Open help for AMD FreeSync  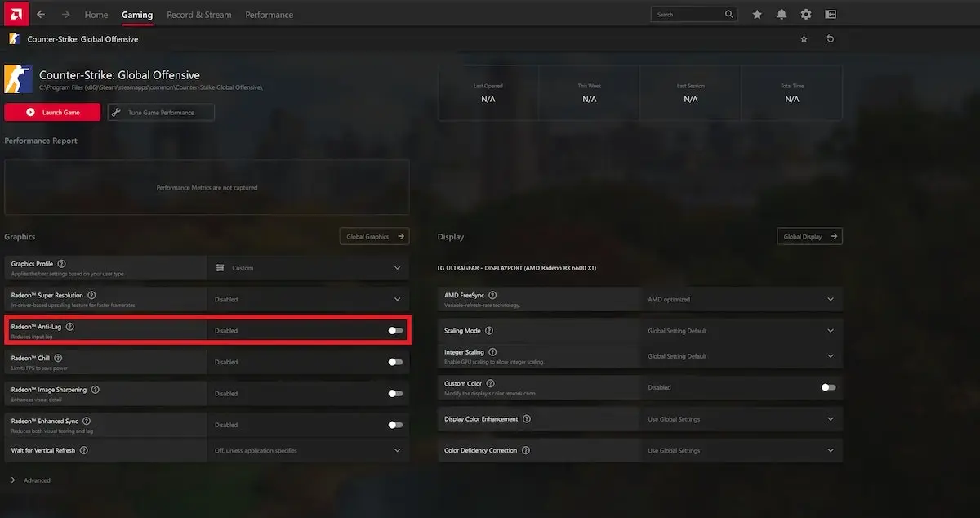[492, 295]
